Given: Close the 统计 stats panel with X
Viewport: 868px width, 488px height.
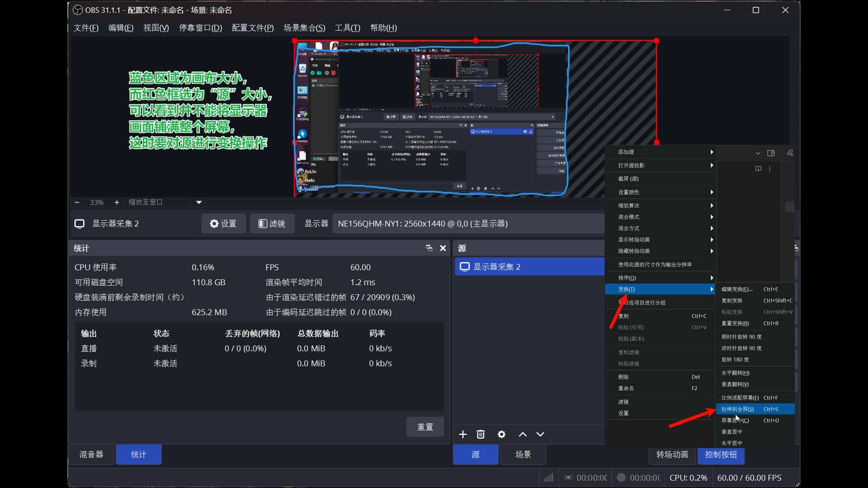Looking at the screenshot, I should (443, 248).
